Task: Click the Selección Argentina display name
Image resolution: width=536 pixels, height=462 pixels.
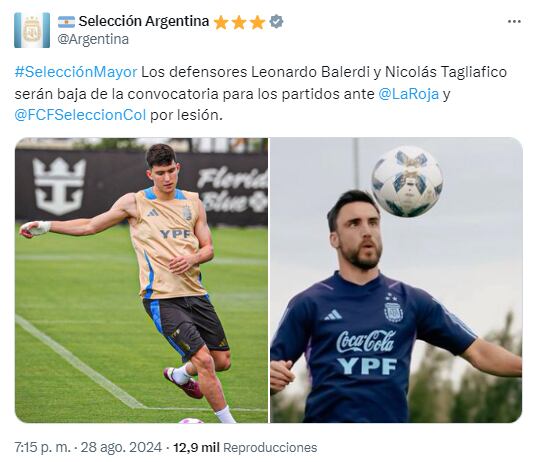Action: tap(144, 21)
